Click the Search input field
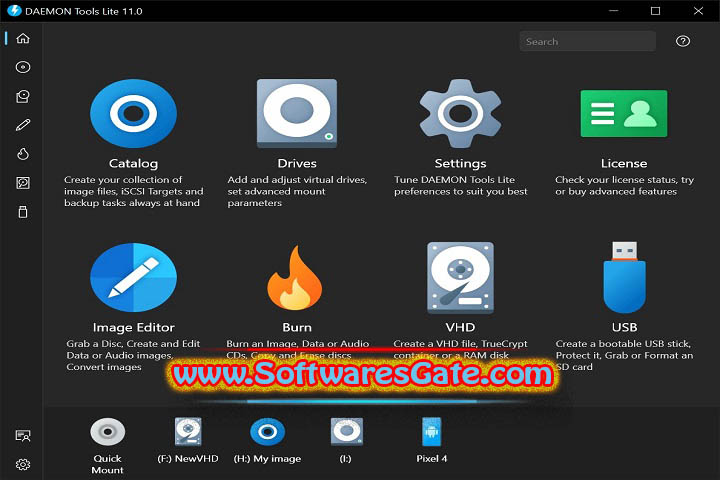The height and width of the screenshot is (480, 720). pyautogui.click(x=587, y=41)
